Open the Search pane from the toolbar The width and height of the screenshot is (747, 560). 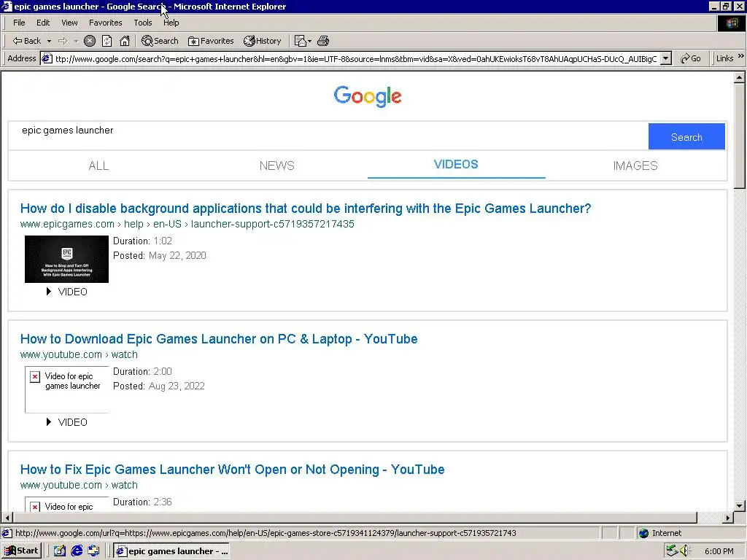pyautogui.click(x=160, y=41)
